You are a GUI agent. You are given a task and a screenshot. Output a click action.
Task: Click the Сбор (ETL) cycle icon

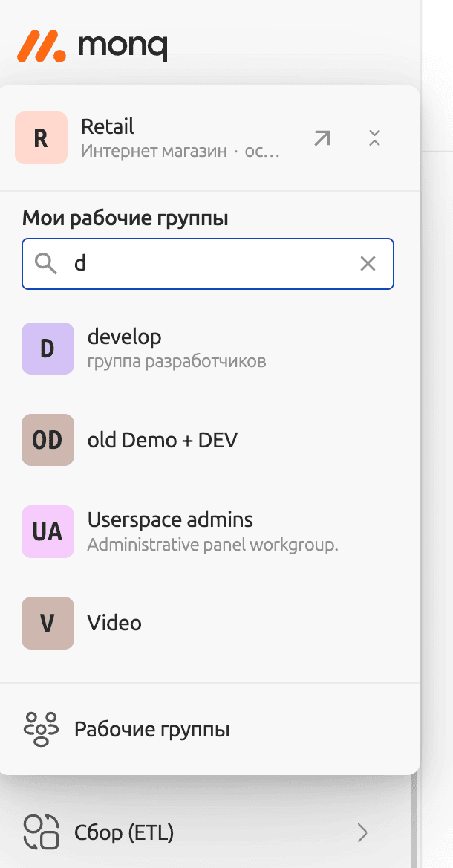click(x=41, y=832)
